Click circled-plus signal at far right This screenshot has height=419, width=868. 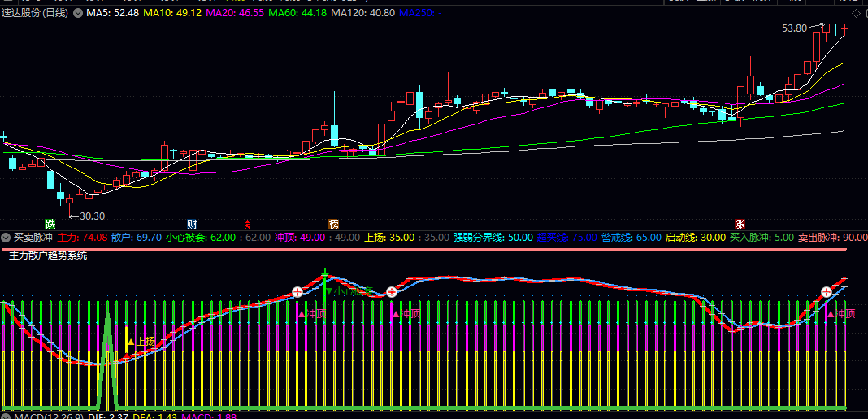click(826, 292)
